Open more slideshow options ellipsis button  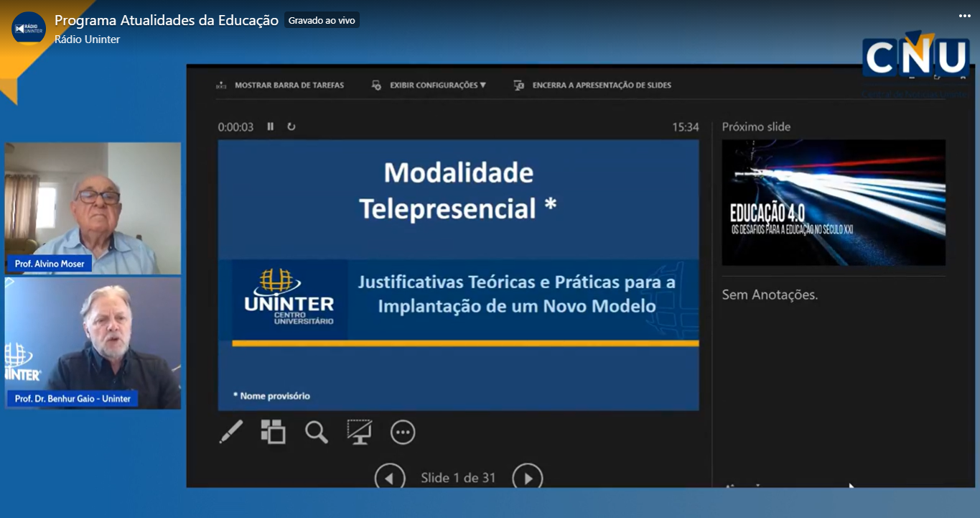tap(403, 432)
